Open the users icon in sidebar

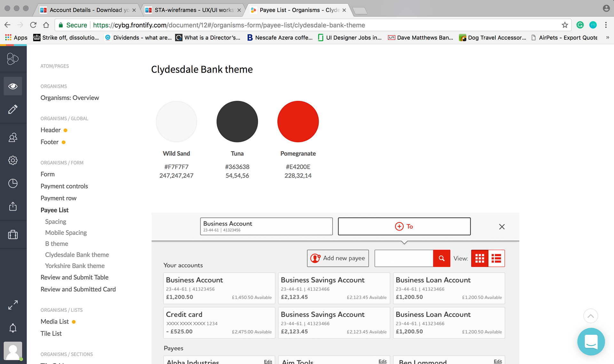click(x=13, y=137)
